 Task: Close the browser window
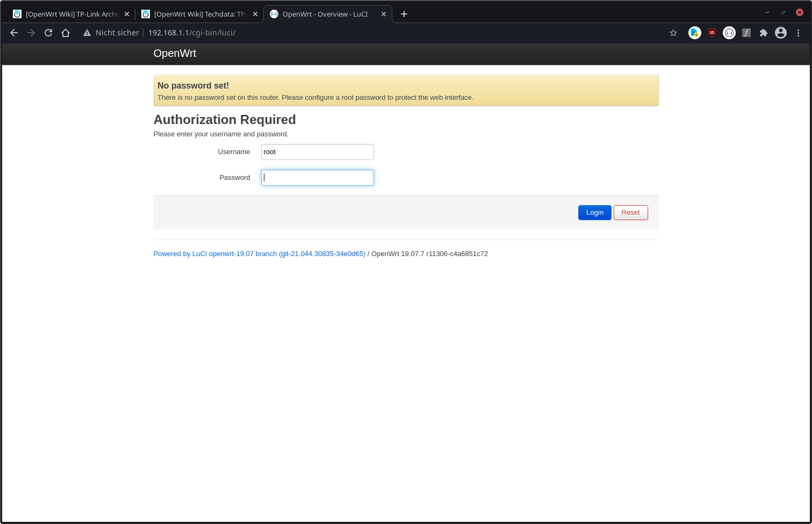pos(800,12)
